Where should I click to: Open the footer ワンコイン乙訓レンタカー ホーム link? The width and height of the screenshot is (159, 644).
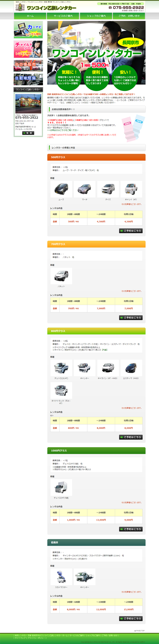(41, 635)
